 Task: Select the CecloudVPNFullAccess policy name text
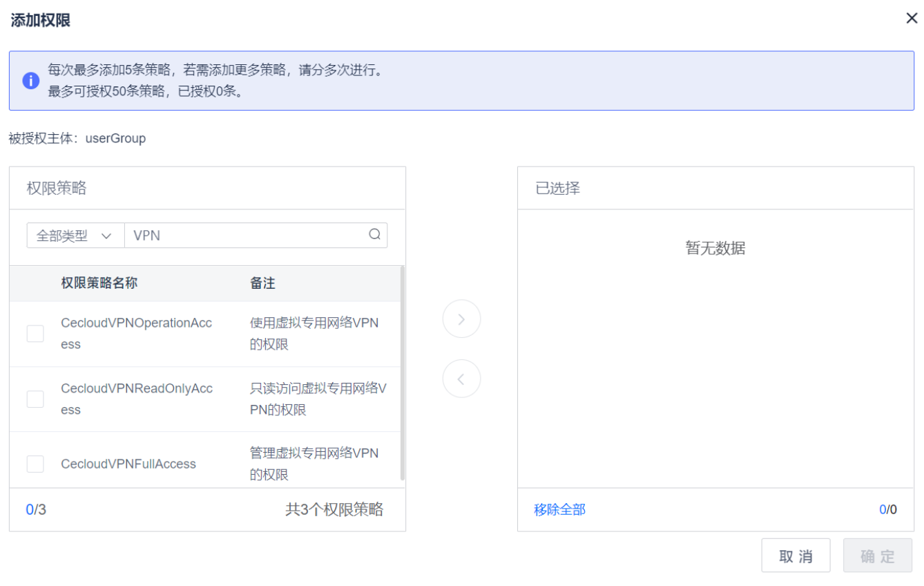click(128, 464)
